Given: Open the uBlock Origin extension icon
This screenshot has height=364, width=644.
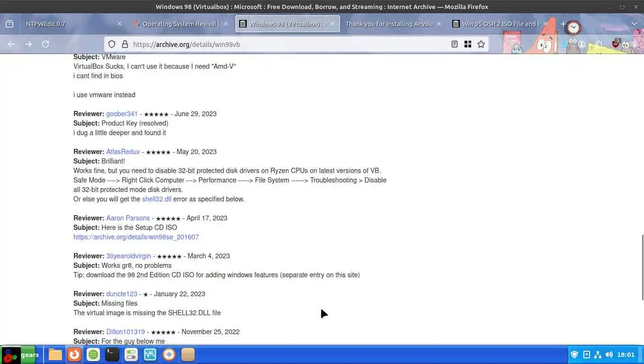Looking at the screenshot, I should click(x=616, y=44).
